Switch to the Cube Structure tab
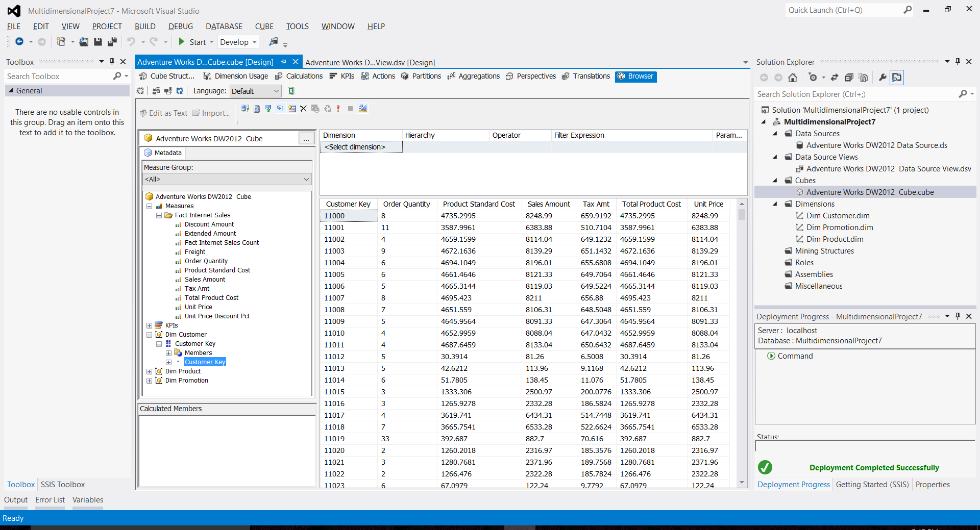 click(167, 76)
